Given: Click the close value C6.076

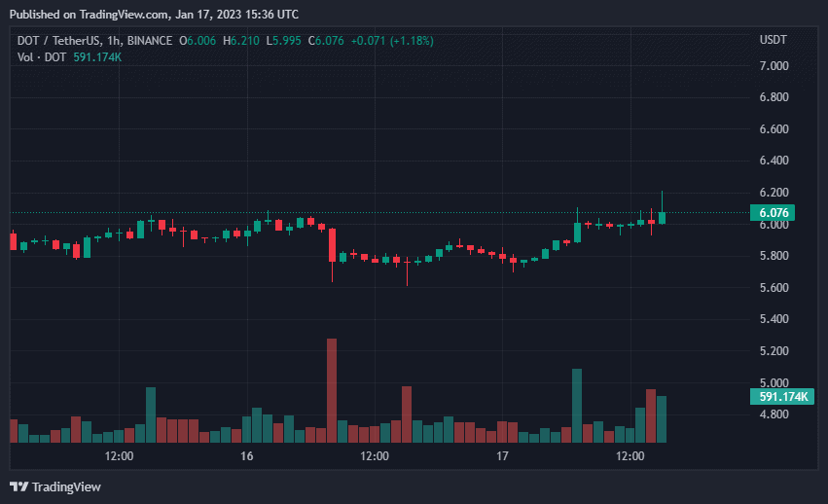Looking at the screenshot, I should click(326, 41).
